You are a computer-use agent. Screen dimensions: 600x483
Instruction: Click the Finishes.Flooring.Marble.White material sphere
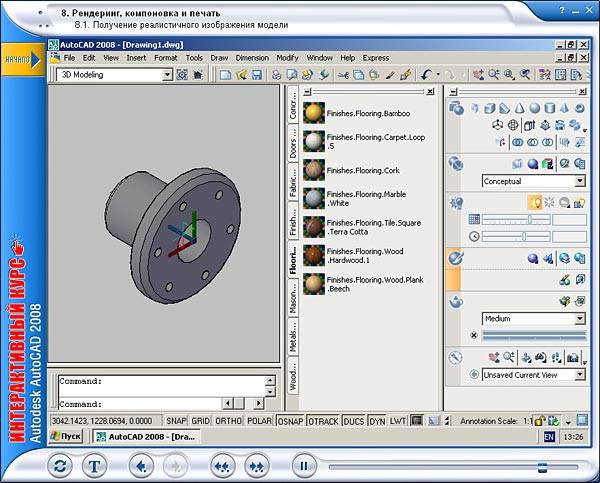[314, 198]
